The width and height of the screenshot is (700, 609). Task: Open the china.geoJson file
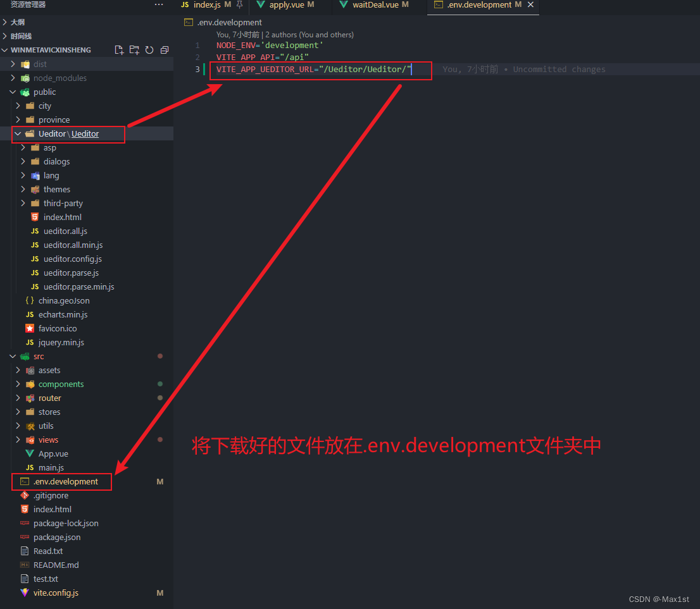point(64,300)
